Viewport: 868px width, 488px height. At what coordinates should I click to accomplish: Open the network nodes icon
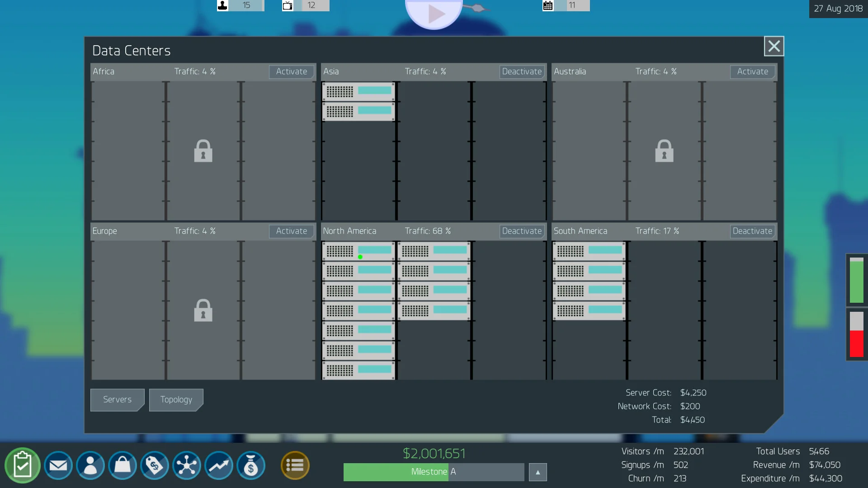[x=187, y=465]
